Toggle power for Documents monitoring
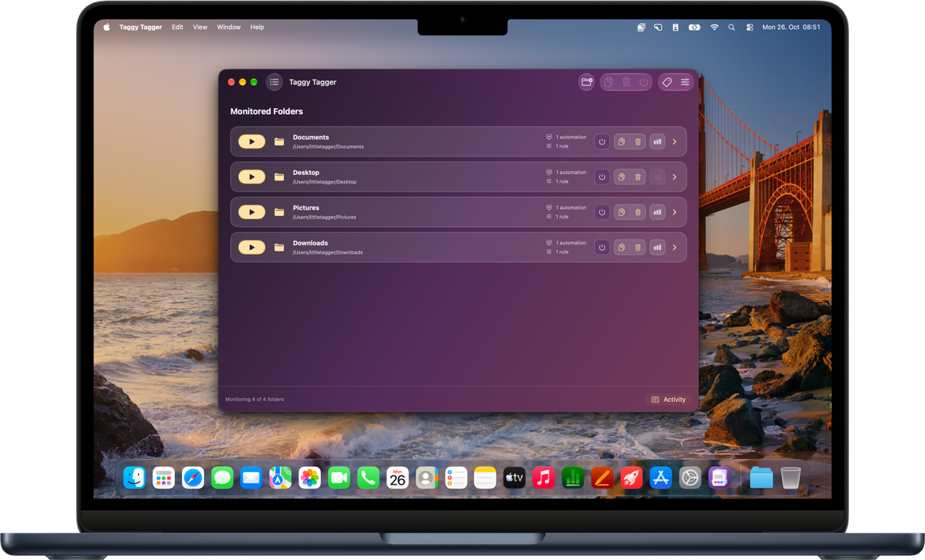The height and width of the screenshot is (560, 925). click(x=602, y=142)
